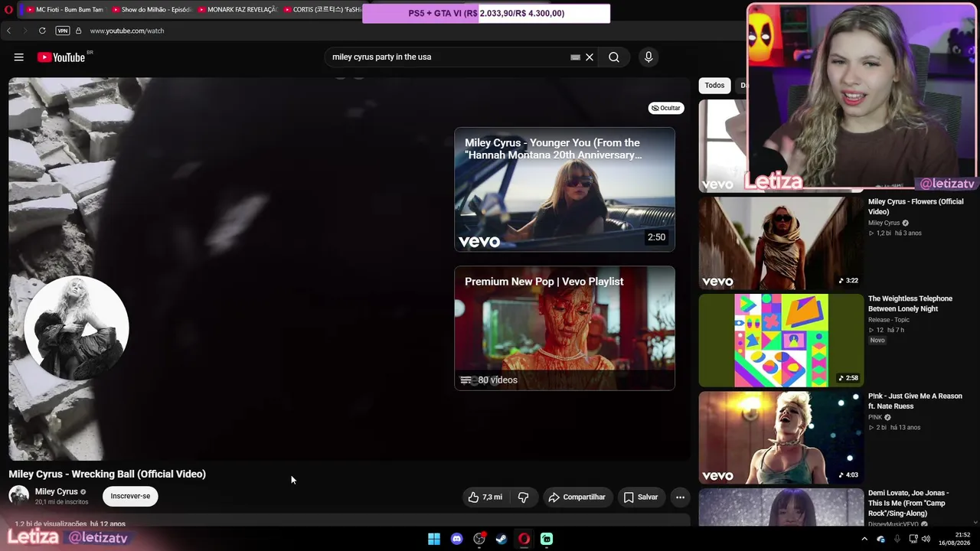Image resolution: width=980 pixels, height=551 pixels.
Task: Switch to CORTIS FaSHioN tab
Action: (322, 10)
